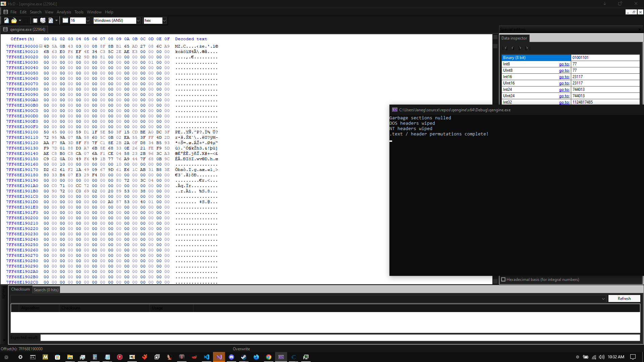The height and width of the screenshot is (362, 644).
Task: Click the New file toolbar icon
Action: click(x=6, y=20)
